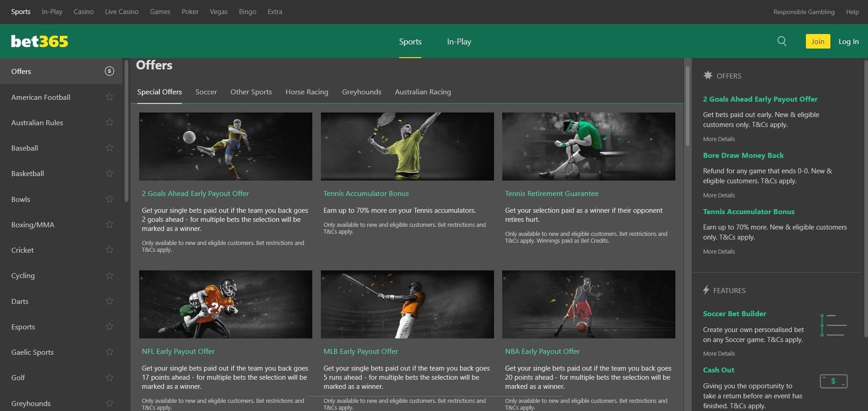Viewport: 868px width, 411px height.
Task: Click the basketball player offer image
Action: point(589,304)
